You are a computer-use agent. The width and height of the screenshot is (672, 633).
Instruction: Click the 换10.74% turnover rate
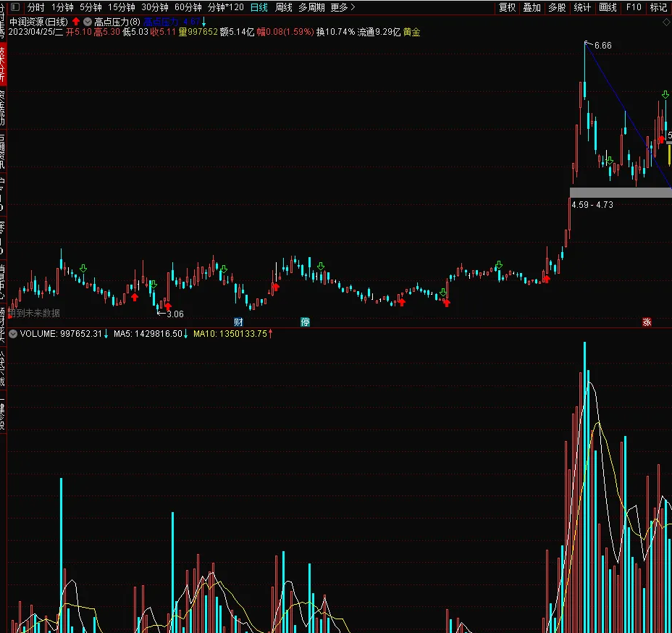335,32
